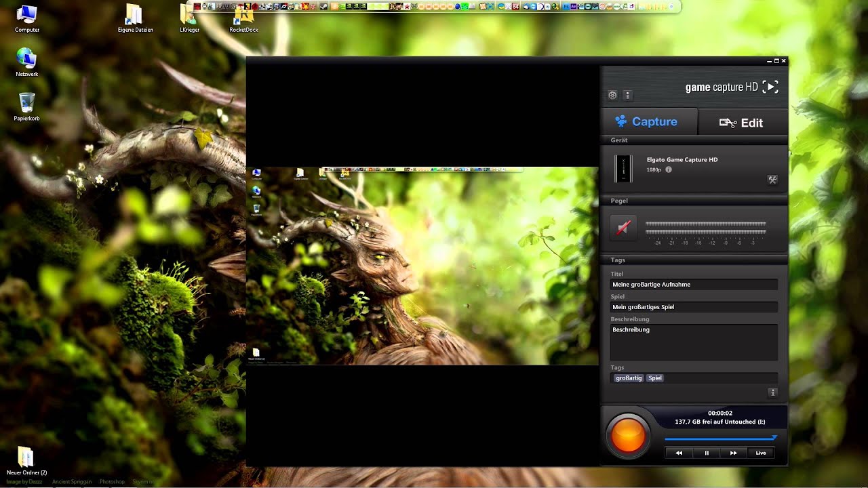Click the rewind button
Viewport: 868px width, 488px height.
(679, 453)
